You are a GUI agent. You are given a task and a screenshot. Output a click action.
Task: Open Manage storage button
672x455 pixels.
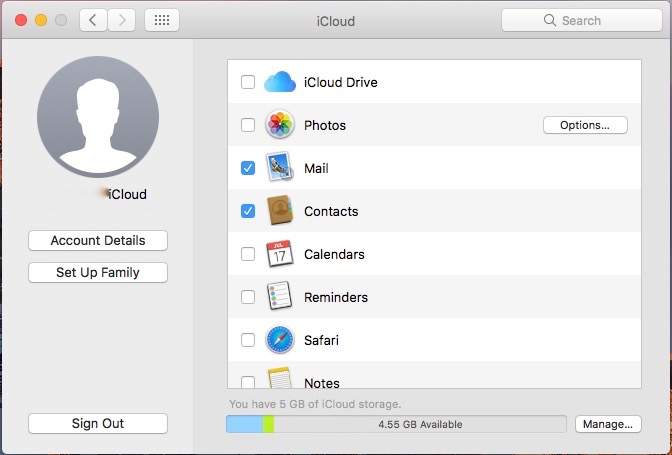pyautogui.click(x=608, y=424)
